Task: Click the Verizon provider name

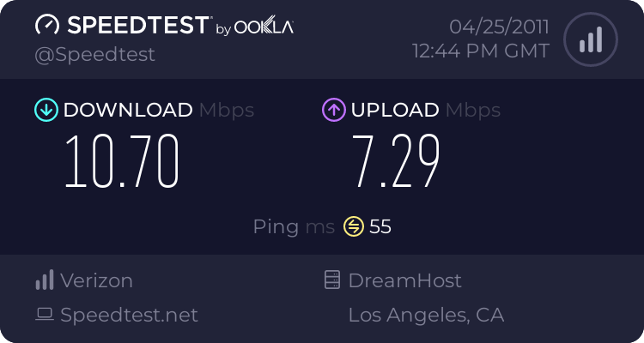Action: pos(96,280)
